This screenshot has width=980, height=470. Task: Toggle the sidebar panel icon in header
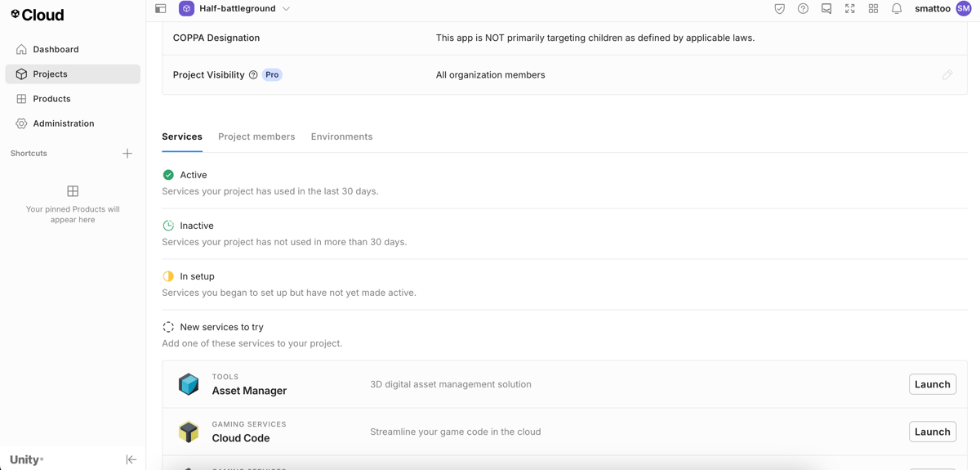(161, 9)
